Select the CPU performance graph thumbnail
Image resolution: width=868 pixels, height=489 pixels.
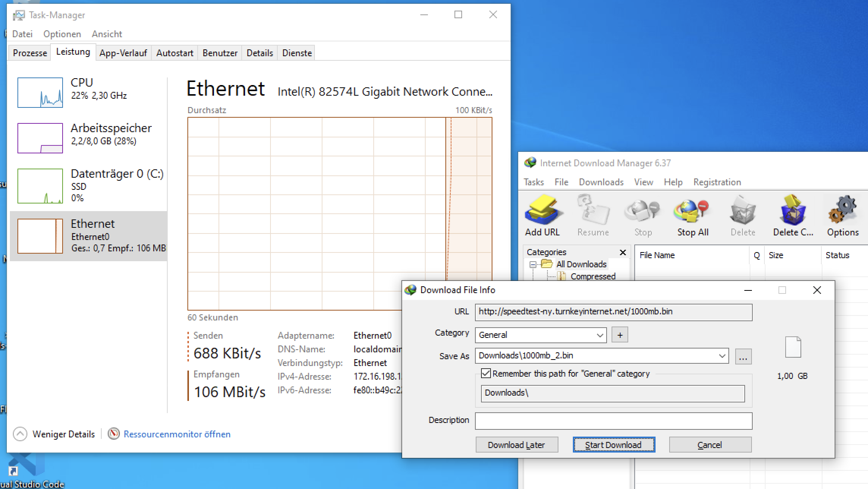click(40, 93)
